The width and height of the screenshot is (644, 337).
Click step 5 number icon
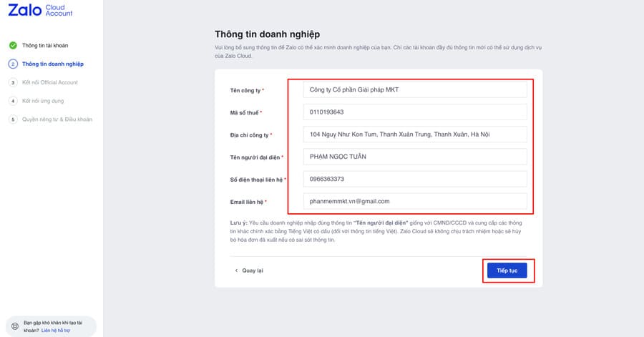tap(13, 119)
